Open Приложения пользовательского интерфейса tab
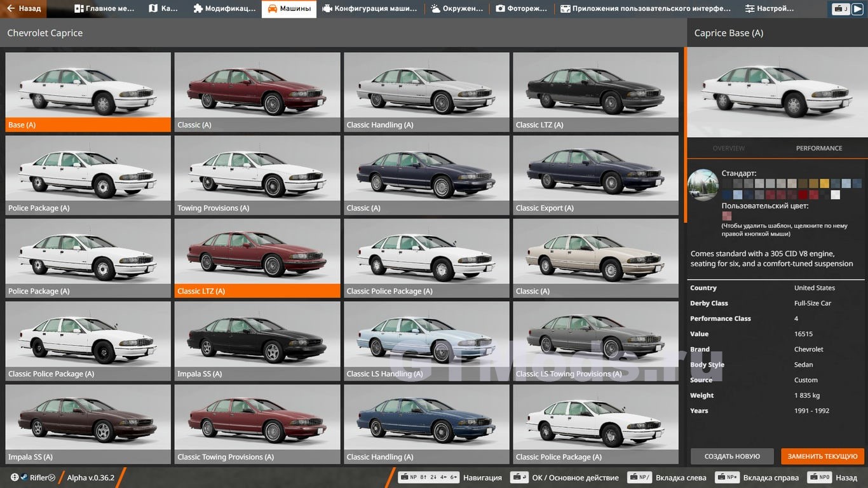 [x=646, y=9]
